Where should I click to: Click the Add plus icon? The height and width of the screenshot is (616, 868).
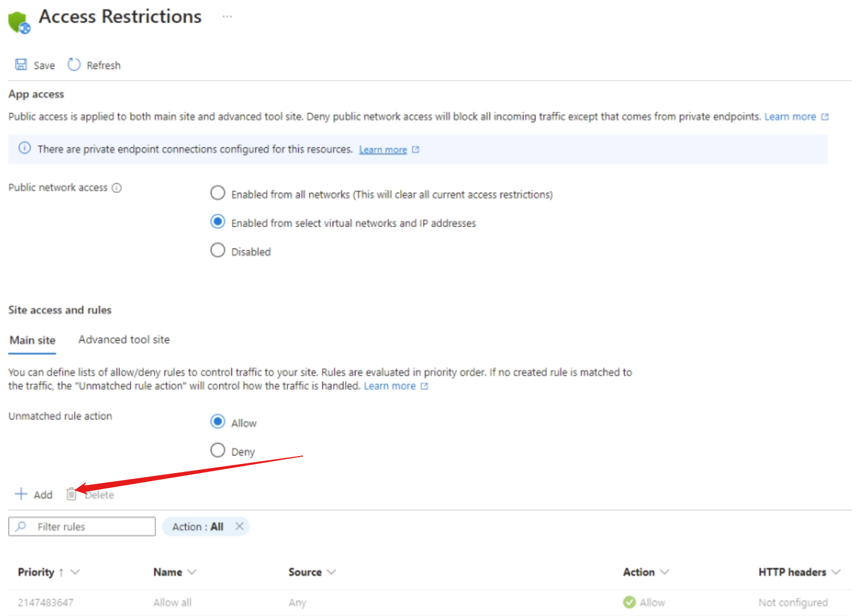pos(21,494)
